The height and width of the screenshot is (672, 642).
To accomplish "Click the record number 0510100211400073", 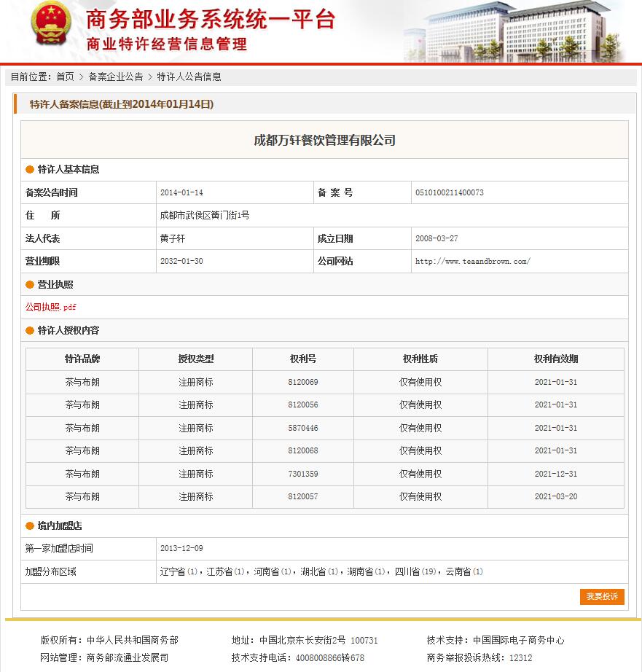I will pos(449,193).
